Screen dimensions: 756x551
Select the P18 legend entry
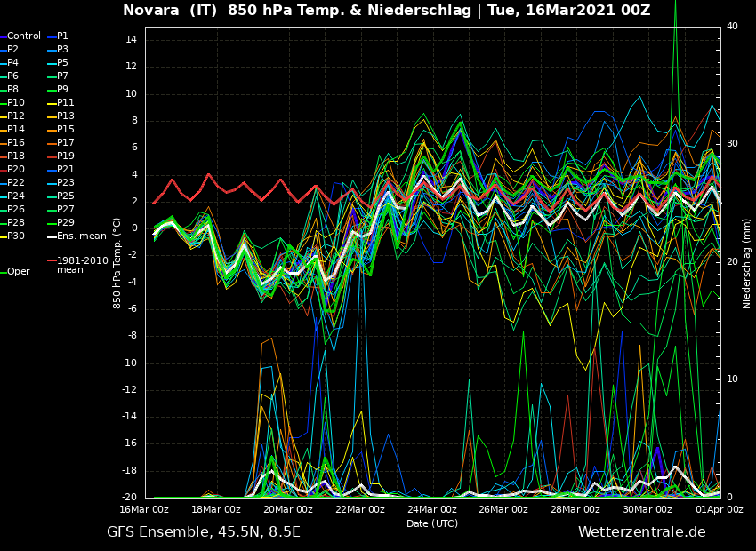12,156
